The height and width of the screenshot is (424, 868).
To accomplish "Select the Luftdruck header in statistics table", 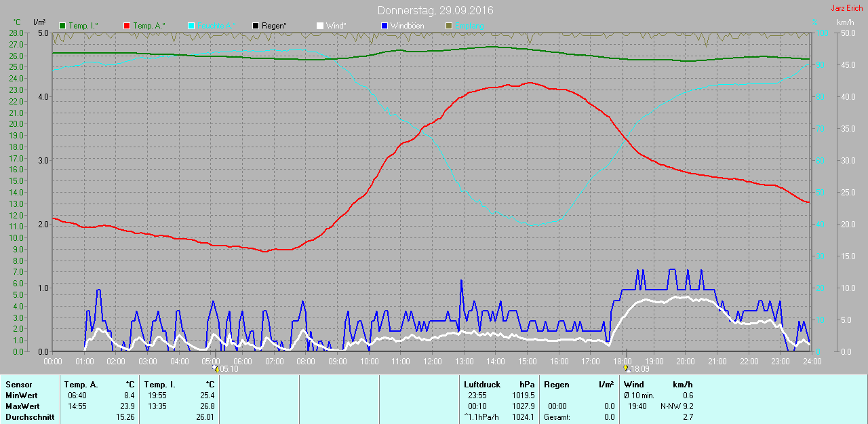I will [481, 385].
